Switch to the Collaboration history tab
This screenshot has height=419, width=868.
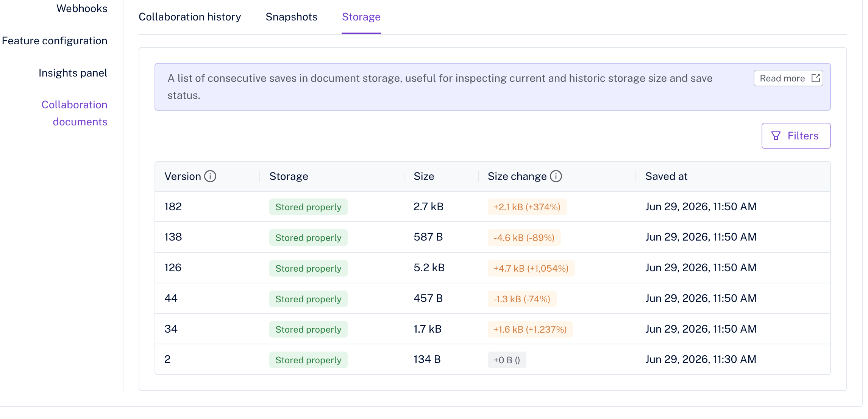click(190, 17)
